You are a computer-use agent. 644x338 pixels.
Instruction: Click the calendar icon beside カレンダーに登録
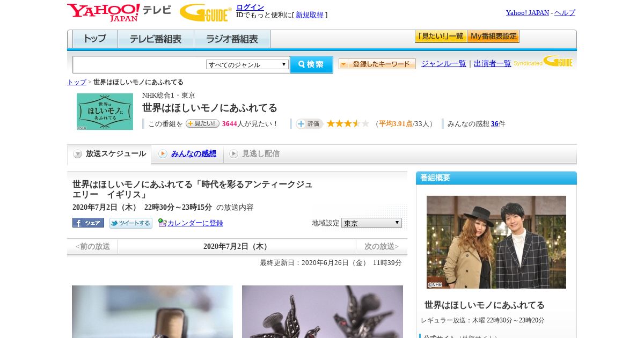pyautogui.click(x=163, y=223)
